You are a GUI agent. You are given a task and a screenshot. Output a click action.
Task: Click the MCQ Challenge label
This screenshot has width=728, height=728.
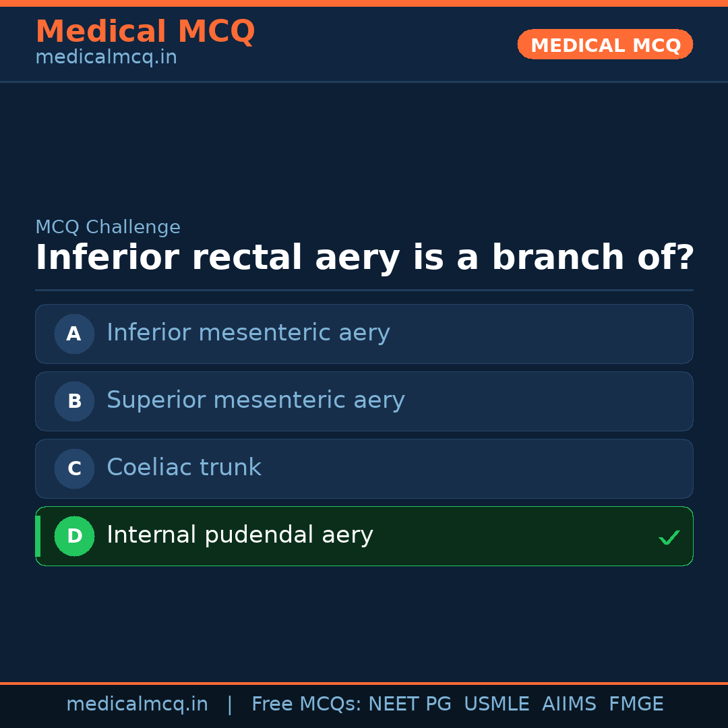pos(108,227)
